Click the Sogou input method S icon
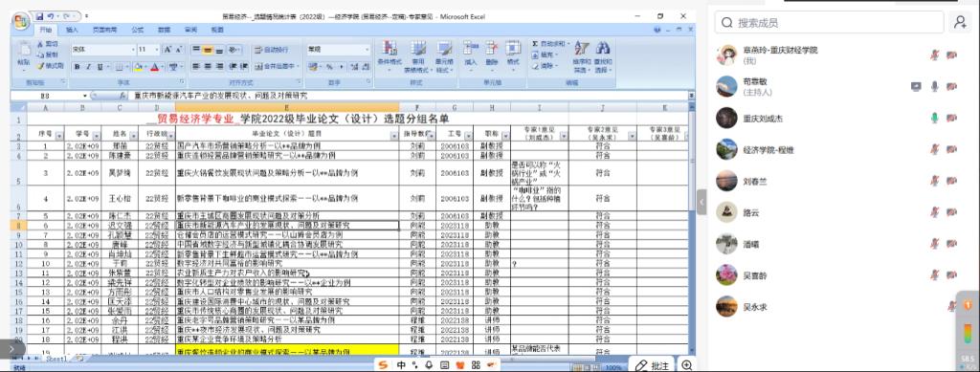The height and width of the screenshot is (372, 980). coord(383,364)
